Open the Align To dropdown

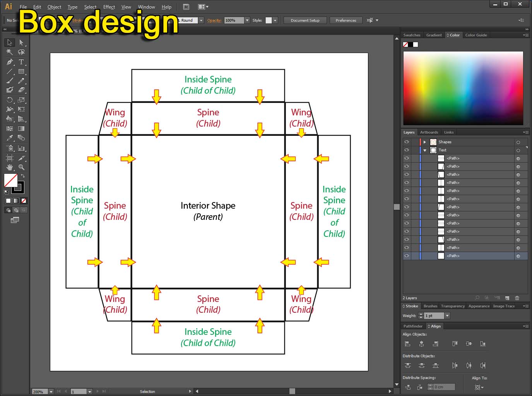(x=479, y=387)
